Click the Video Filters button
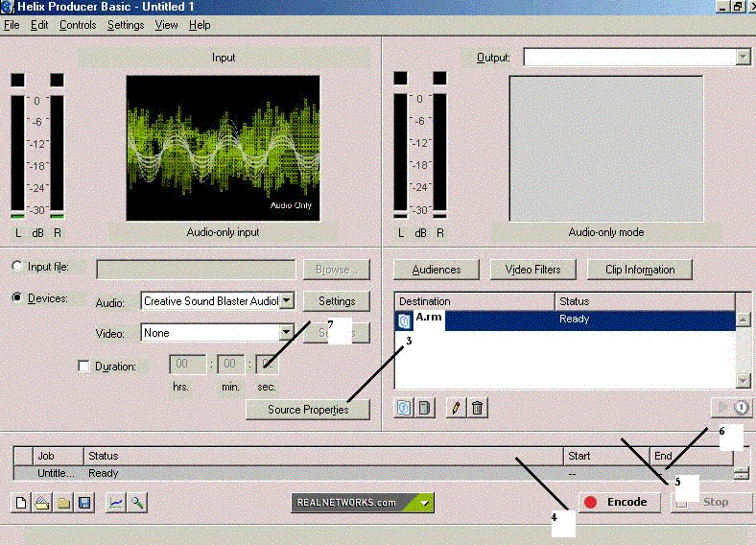This screenshot has width=756, height=545. (532, 270)
